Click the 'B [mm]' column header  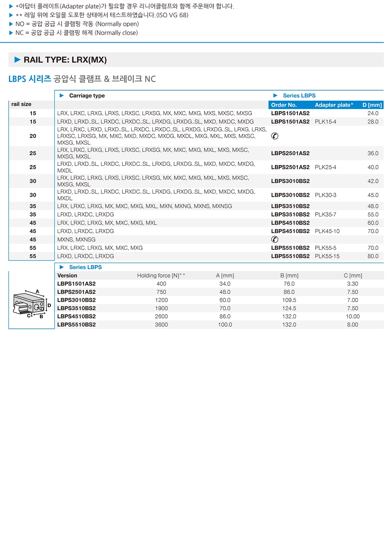289,276
